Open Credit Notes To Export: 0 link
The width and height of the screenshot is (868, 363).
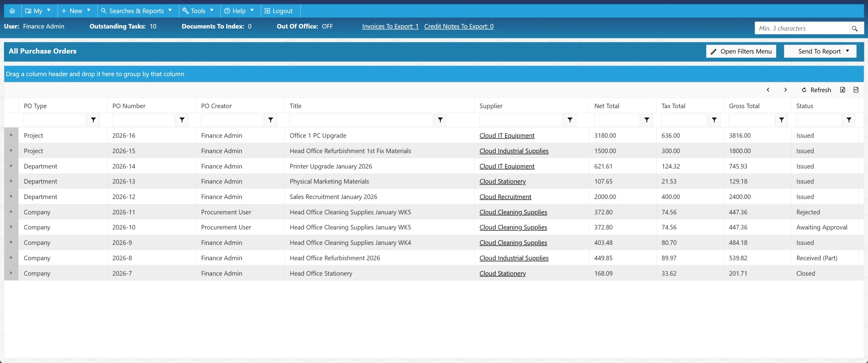coord(459,26)
